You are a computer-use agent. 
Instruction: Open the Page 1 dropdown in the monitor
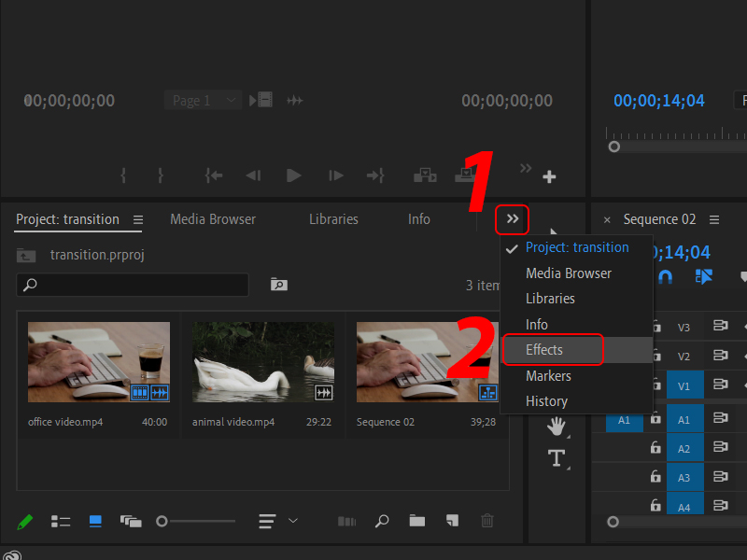tap(203, 100)
